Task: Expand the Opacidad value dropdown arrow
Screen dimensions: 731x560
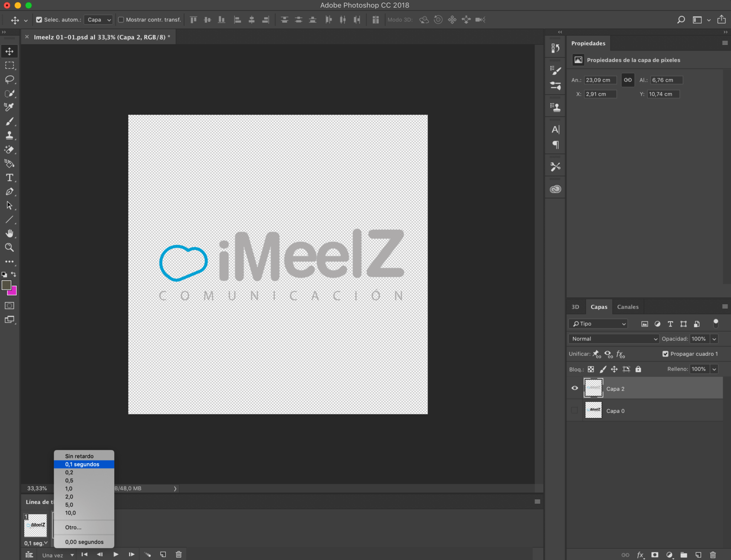Action: [714, 339]
